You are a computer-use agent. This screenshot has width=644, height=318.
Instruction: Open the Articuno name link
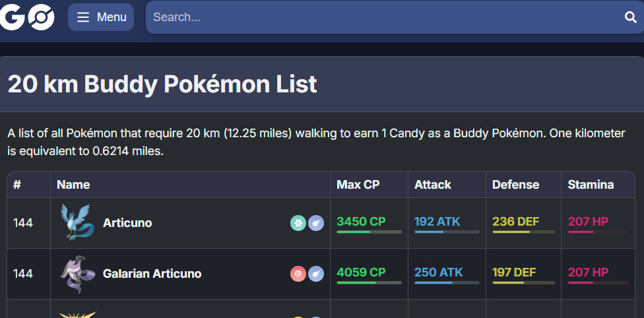click(127, 223)
